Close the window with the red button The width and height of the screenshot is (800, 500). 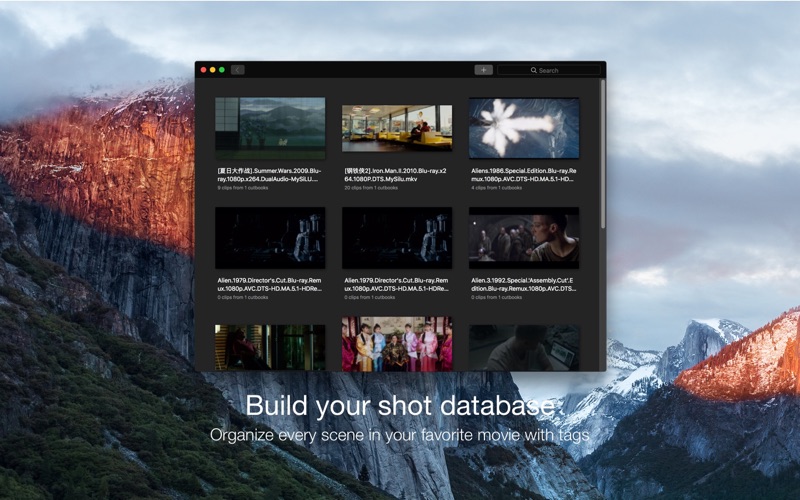(x=204, y=70)
